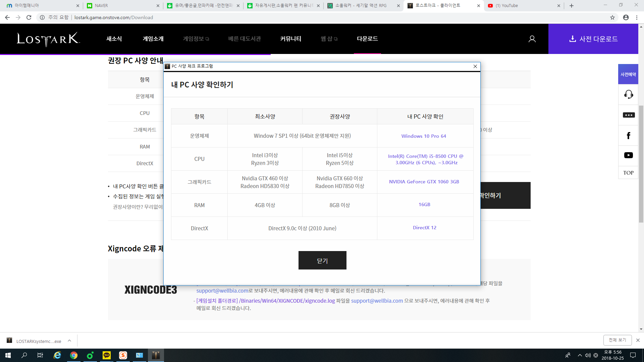The image size is (644, 362).
Task: Show hidden system tray icons arrow
Action: pos(580,355)
